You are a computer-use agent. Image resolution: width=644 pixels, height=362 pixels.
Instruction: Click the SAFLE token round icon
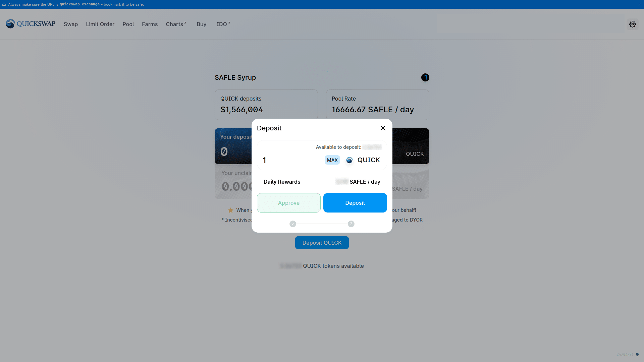[425, 77]
